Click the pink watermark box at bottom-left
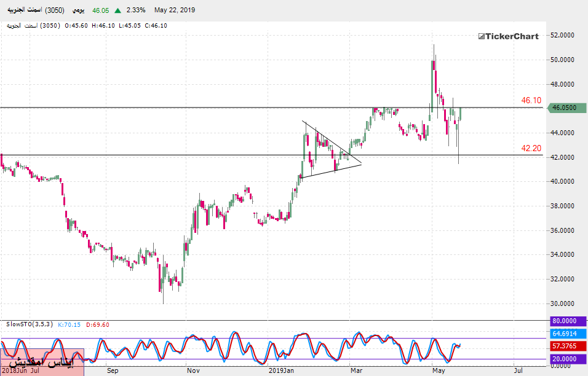The height and width of the screenshot is (376, 588). coord(42,358)
